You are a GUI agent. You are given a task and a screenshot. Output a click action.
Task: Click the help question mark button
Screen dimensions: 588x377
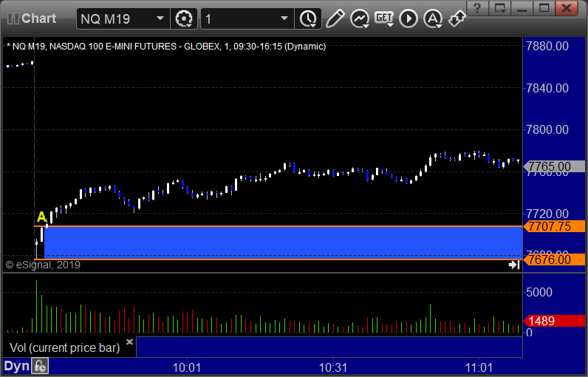click(x=477, y=8)
